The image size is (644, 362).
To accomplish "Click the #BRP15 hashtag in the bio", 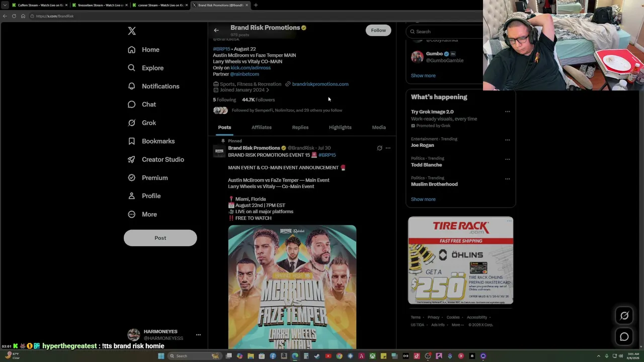I will (221, 49).
